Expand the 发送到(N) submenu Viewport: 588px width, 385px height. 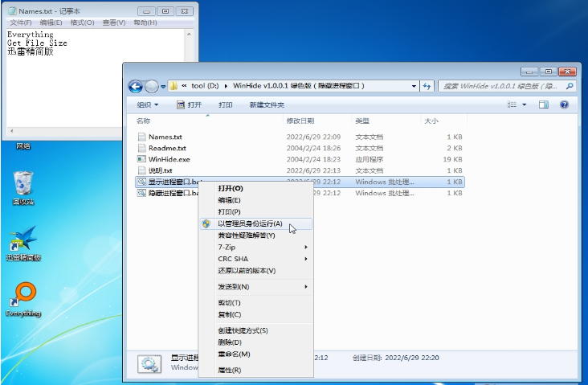pos(256,287)
